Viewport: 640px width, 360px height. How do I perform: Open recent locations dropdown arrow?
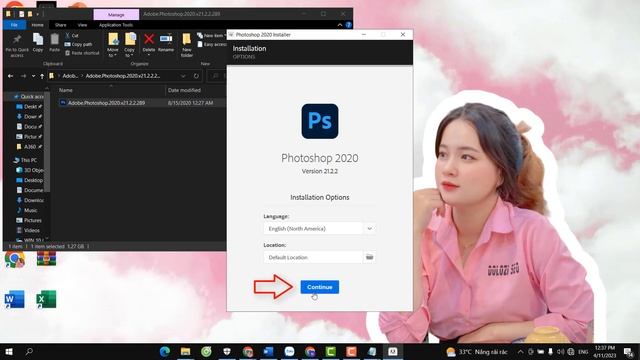pos(33,76)
